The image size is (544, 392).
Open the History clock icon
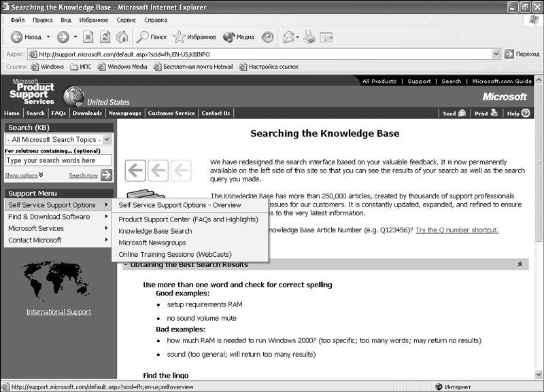267,37
